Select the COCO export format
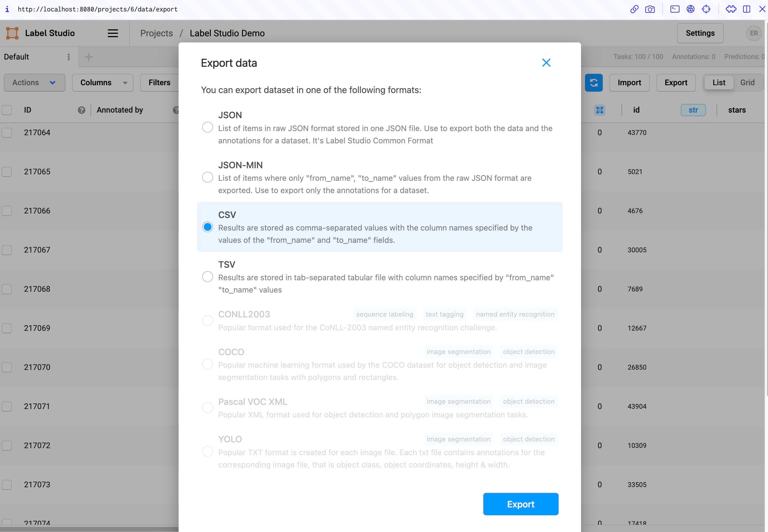The height and width of the screenshot is (532, 768). click(x=207, y=364)
